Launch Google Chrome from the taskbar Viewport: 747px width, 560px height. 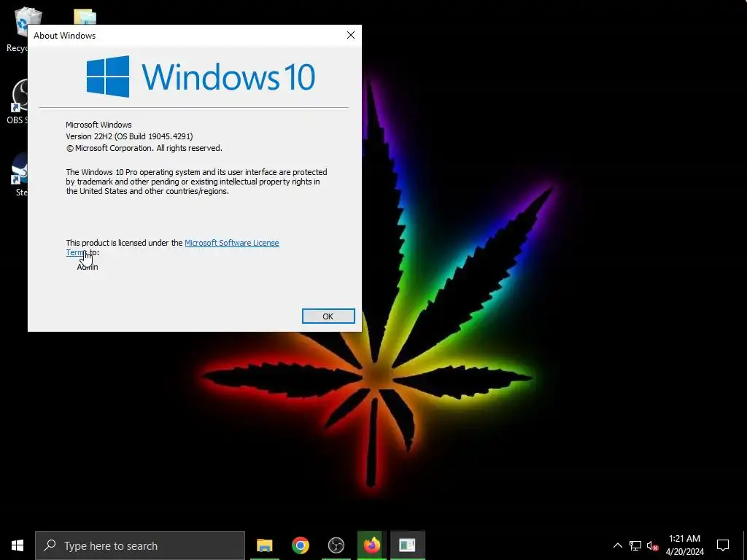click(300, 545)
